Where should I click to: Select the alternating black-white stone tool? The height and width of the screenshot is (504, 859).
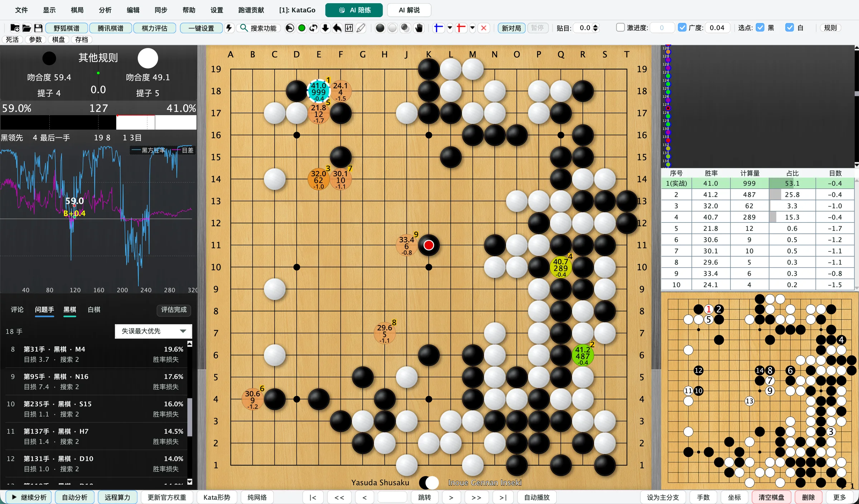point(405,28)
